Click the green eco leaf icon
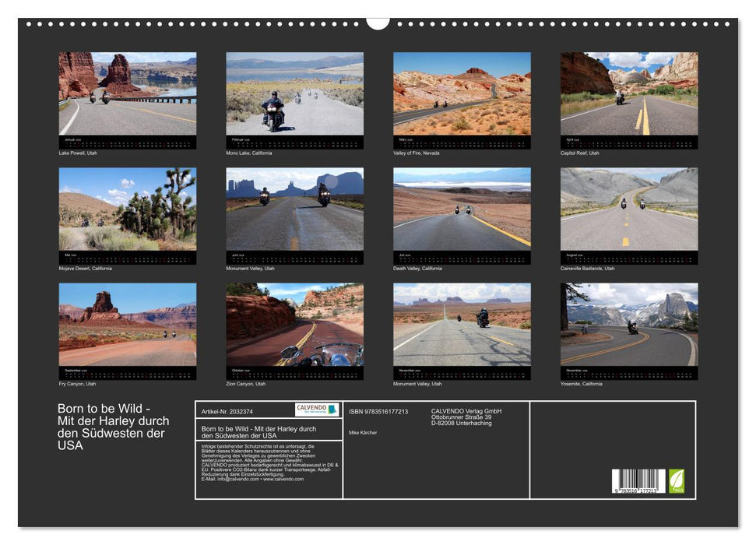 (677, 480)
